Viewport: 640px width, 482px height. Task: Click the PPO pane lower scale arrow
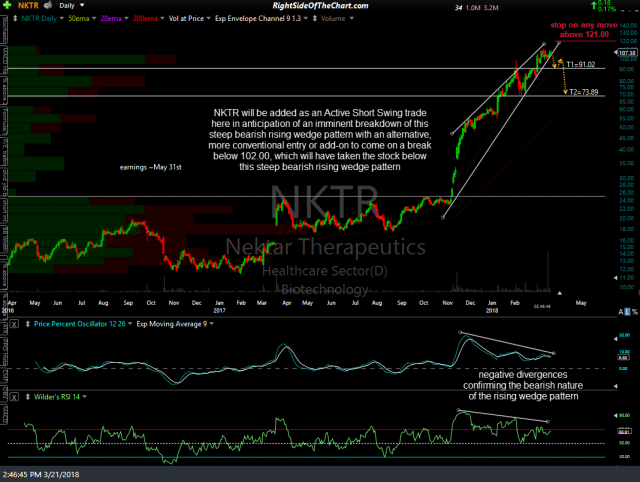pyautogui.click(x=616, y=386)
